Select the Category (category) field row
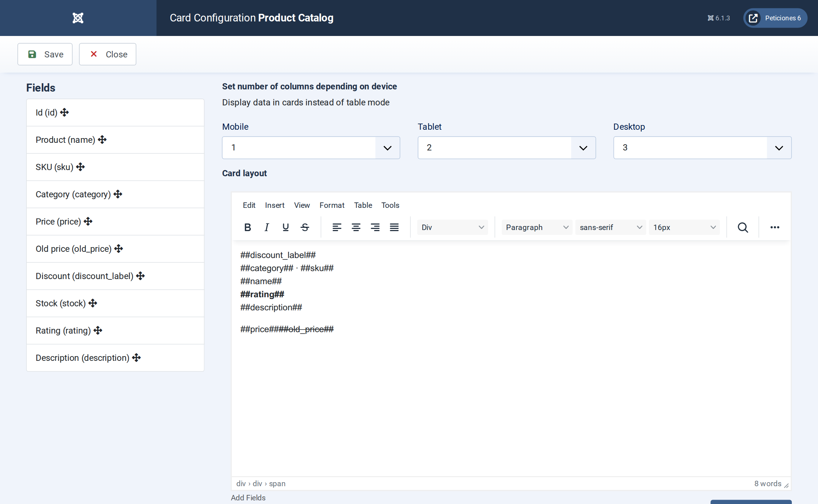The width and height of the screenshot is (818, 504). click(x=115, y=194)
